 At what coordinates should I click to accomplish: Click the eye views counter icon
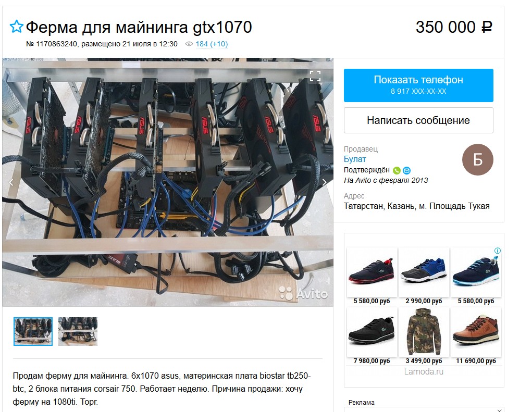[189, 44]
